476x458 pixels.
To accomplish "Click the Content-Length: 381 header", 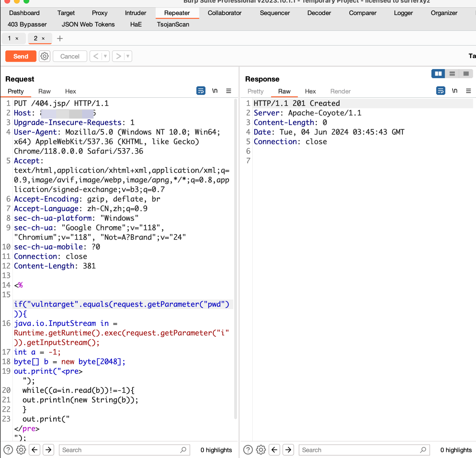I will point(55,266).
